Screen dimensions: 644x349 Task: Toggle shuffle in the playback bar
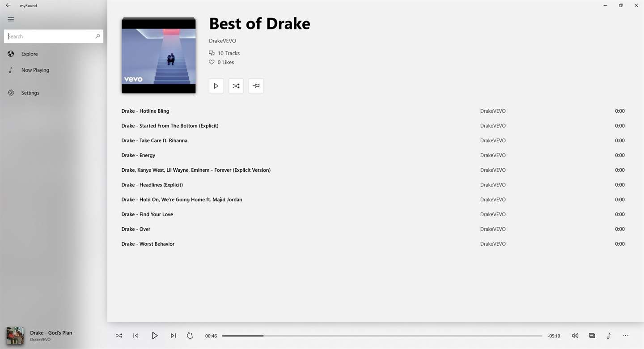pyautogui.click(x=119, y=336)
